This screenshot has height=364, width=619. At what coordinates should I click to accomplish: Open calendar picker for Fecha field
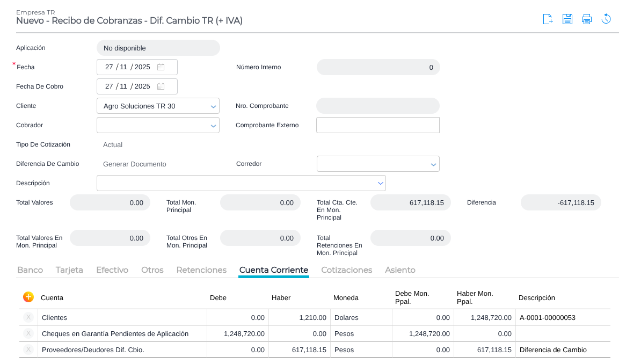pyautogui.click(x=161, y=67)
